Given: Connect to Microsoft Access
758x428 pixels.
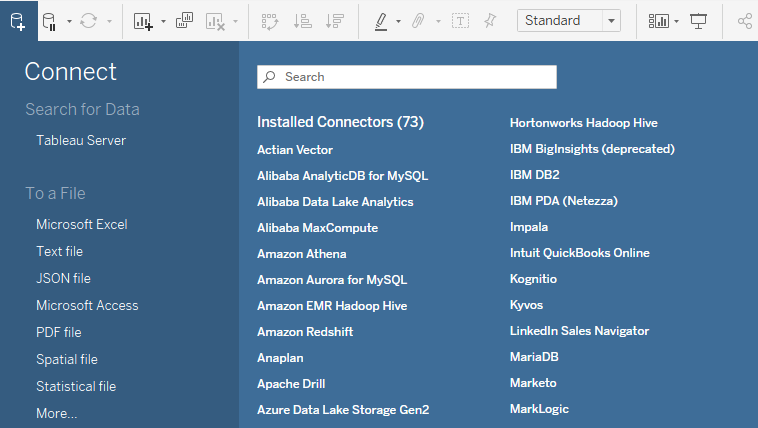Looking at the screenshot, I should click(87, 306).
